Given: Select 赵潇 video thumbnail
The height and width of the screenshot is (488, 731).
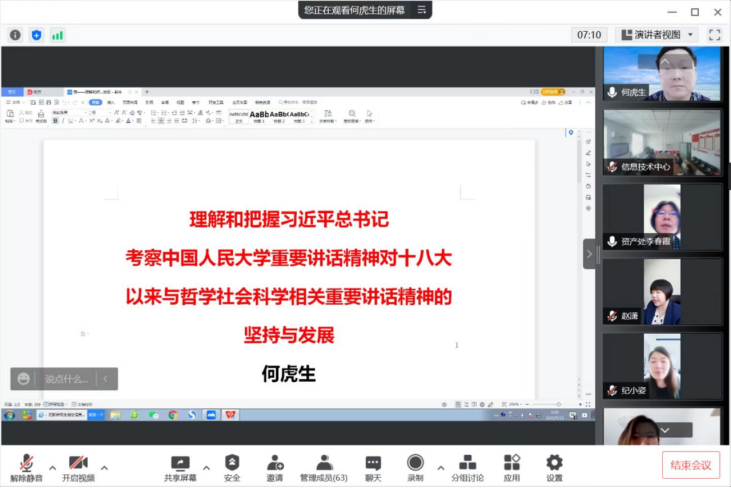Looking at the screenshot, I should (x=662, y=291).
